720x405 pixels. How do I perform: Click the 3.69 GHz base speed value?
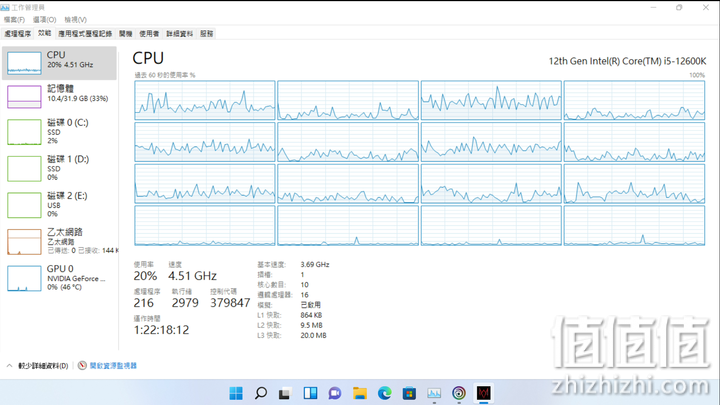(x=315, y=264)
